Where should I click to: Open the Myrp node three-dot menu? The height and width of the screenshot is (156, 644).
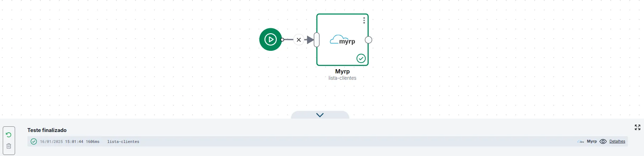point(364,21)
